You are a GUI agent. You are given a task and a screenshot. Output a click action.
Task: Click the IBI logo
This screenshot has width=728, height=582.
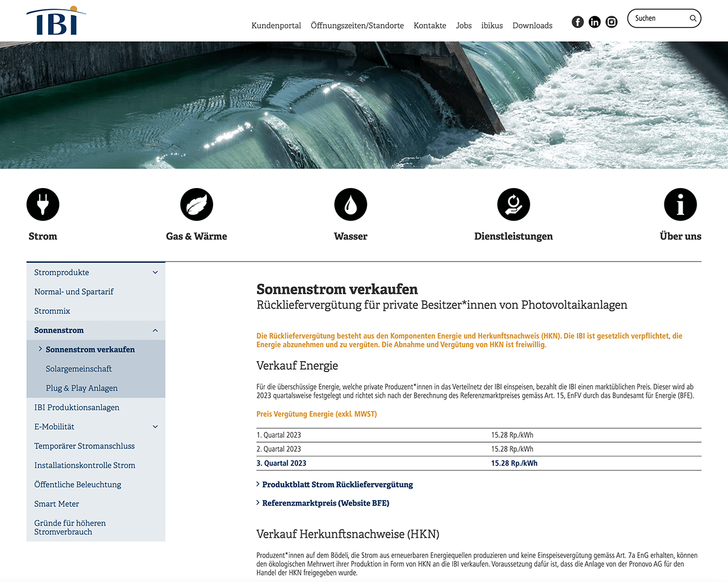56,21
